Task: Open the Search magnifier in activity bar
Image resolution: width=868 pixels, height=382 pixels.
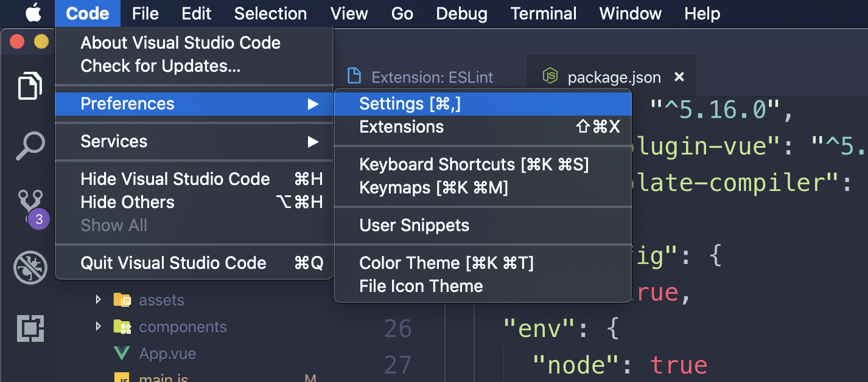Action: tap(30, 146)
